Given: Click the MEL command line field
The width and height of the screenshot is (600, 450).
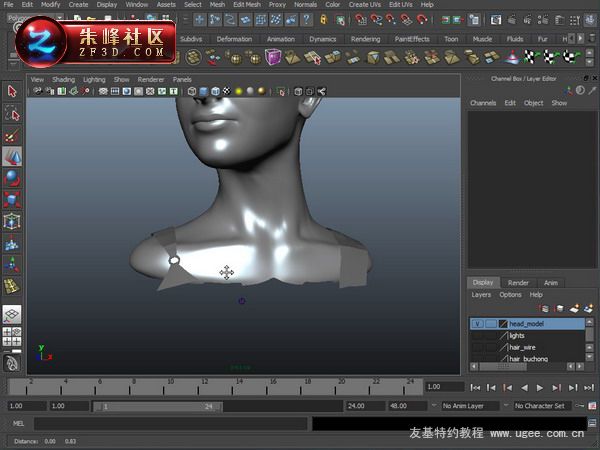Looking at the screenshot, I should pyautogui.click(x=170, y=423).
